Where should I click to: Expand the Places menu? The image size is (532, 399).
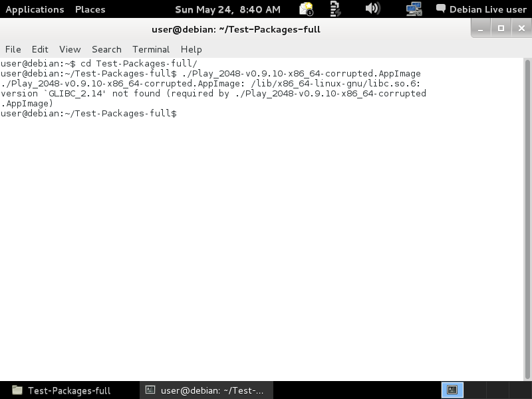[x=90, y=9]
